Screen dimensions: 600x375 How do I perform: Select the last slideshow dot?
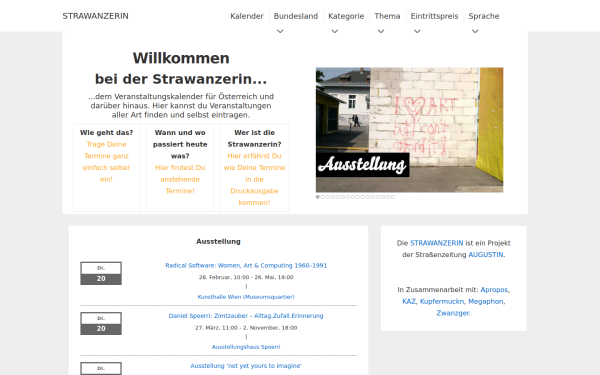tap(393, 197)
